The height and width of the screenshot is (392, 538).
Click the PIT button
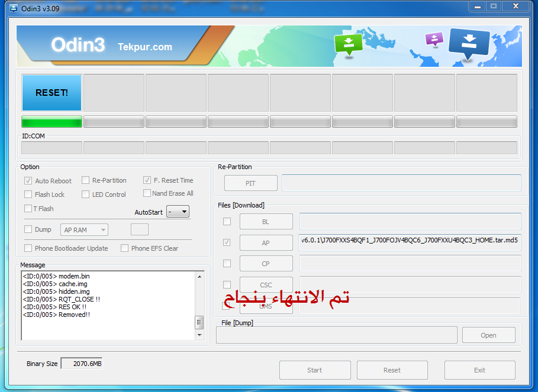point(251,183)
